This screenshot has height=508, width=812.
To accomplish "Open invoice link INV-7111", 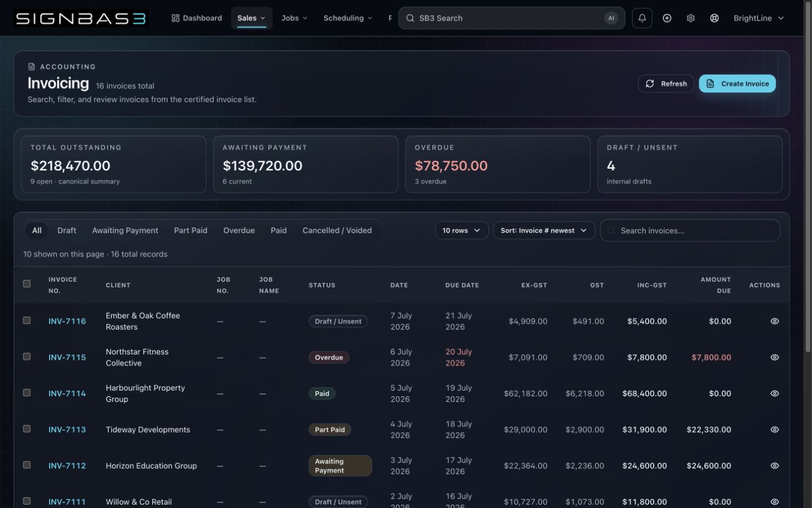I will [x=67, y=502].
